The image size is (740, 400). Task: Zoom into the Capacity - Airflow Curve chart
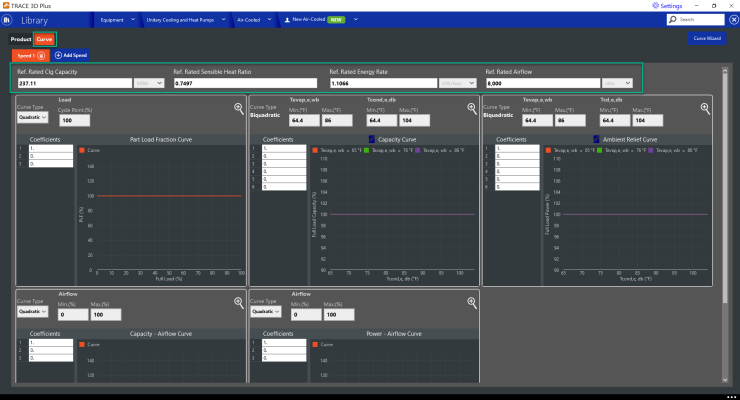(239, 303)
